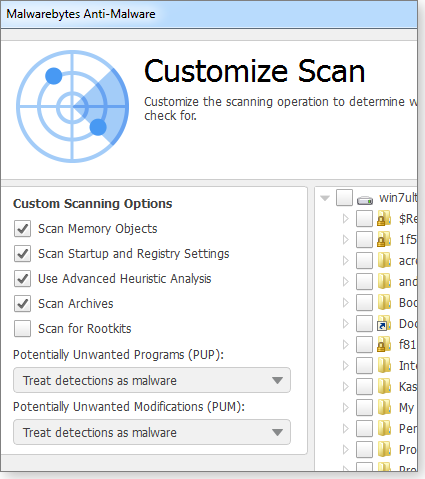Expand the Doc shortcut folder node
This screenshot has height=479, width=425.
click(346, 324)
